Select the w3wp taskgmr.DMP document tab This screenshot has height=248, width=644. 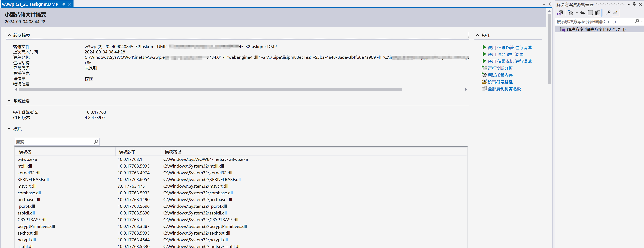(x=30, y=4)
